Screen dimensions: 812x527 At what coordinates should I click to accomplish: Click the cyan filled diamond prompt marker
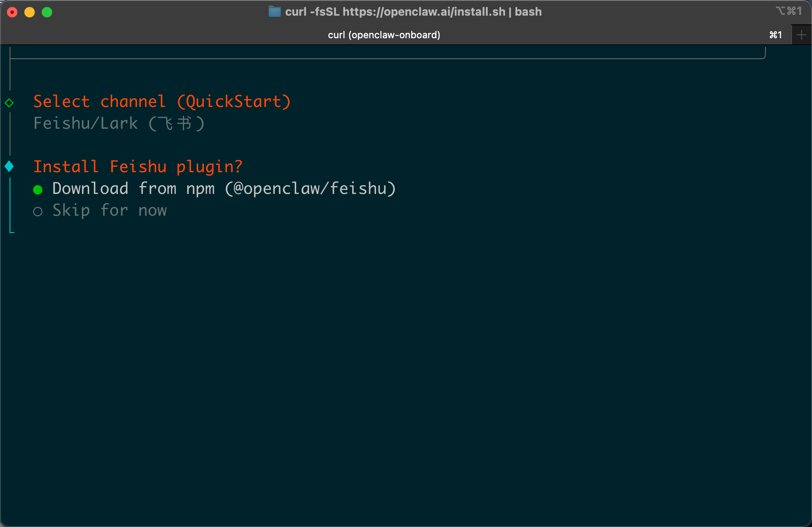pos(9,166)
